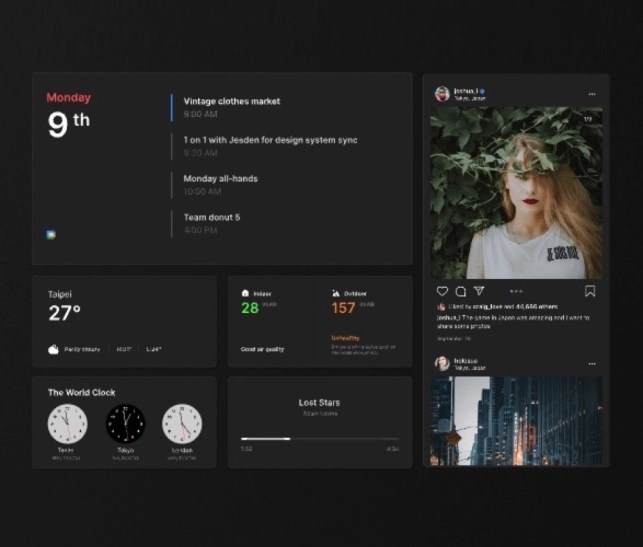Open the three-dot menu on second post

click(592, 364)
